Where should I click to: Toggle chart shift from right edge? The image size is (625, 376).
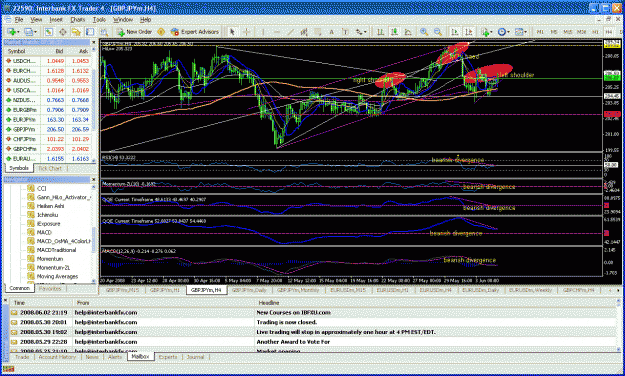pos(468,32)
